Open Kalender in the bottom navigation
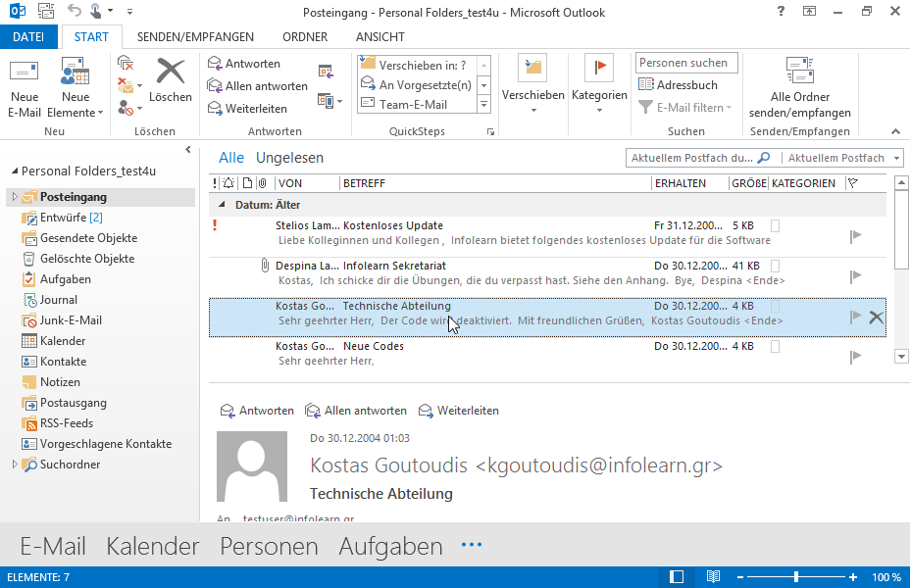Screen dimensions: 910x588 (153, 546)
